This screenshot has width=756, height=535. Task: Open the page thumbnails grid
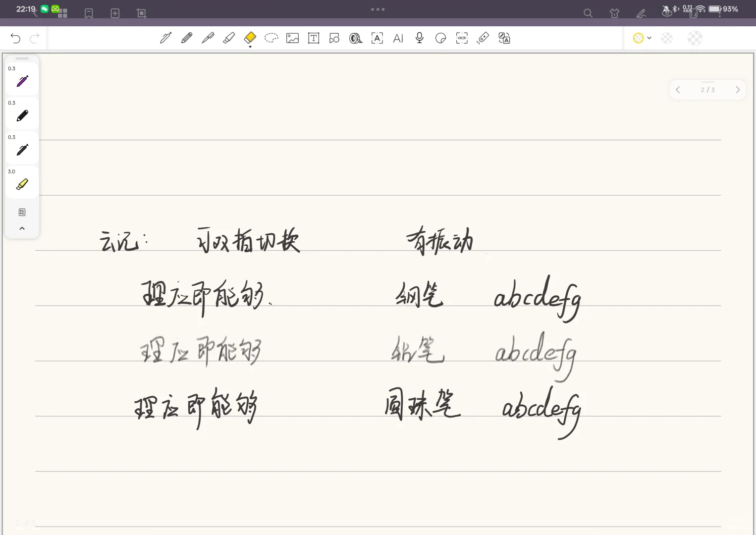(62, 14)
